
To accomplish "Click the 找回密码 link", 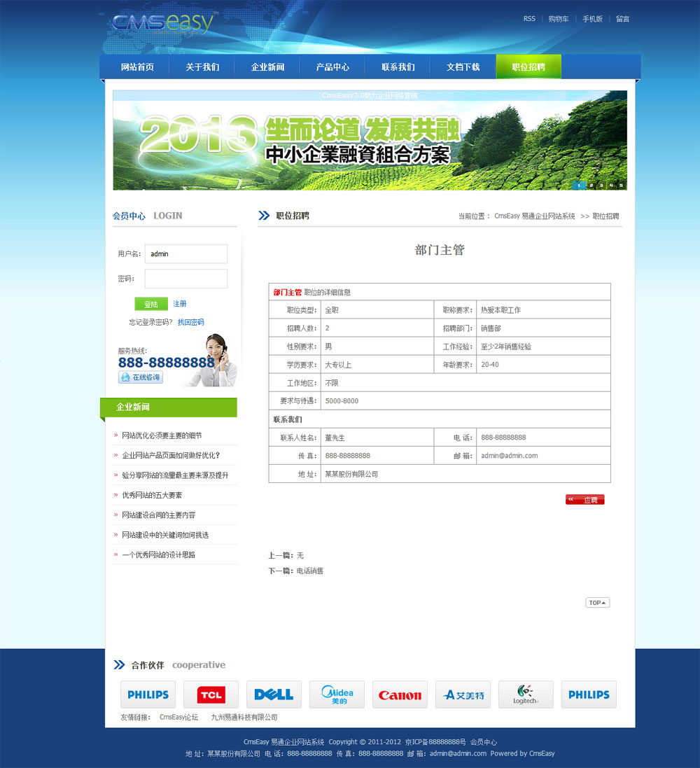I will coord(190,322).
